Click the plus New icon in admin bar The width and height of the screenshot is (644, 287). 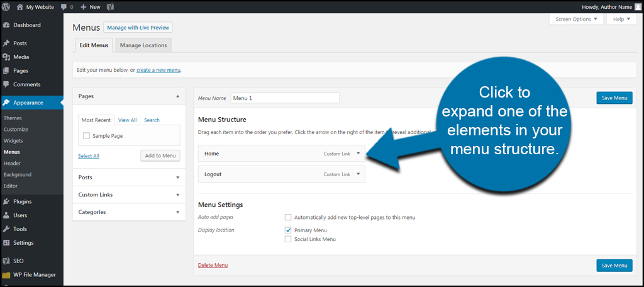(x=84, y=7)
